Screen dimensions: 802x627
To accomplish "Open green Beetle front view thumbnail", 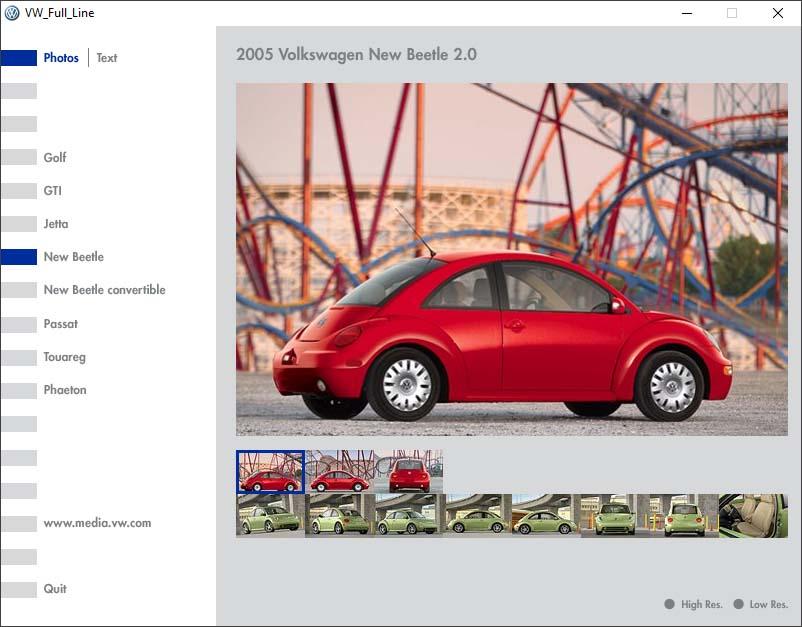I will coord(616,516).
